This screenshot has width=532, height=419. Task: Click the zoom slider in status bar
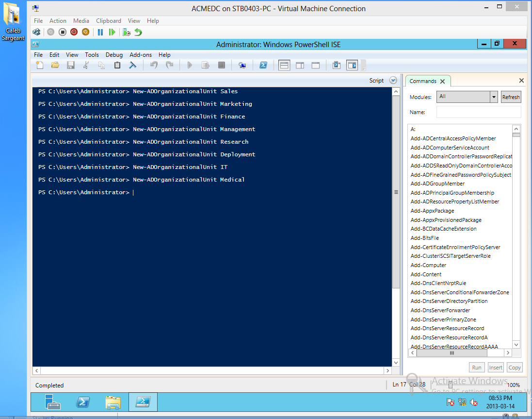click(x=450, y=385)
